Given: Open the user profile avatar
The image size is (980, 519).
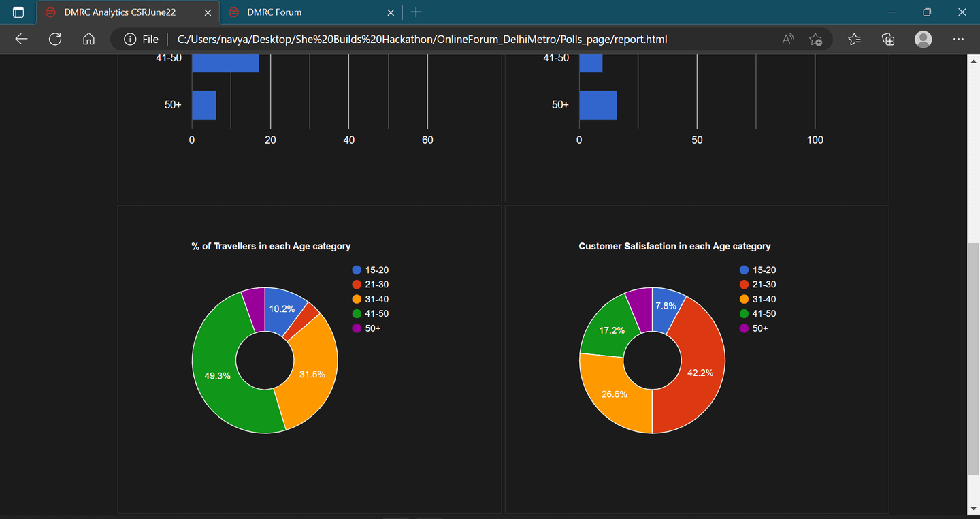Looking at the screenshot, I should [924, 40].
